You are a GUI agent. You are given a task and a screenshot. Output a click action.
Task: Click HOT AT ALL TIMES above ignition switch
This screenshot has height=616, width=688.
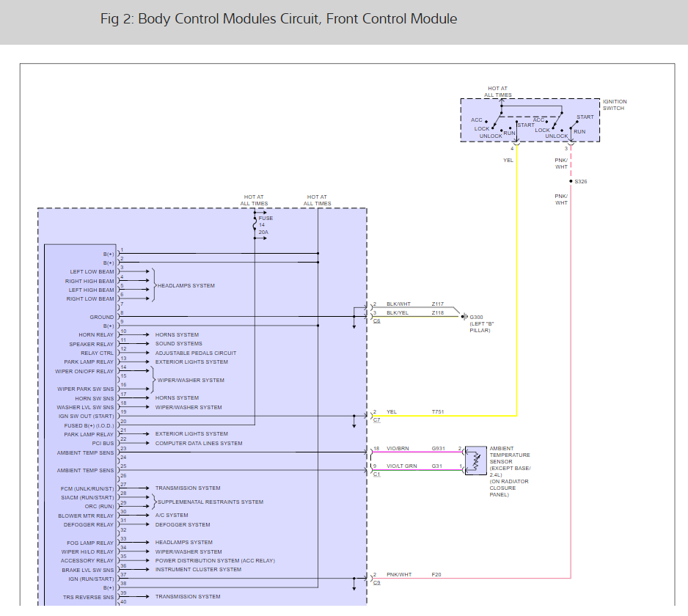click(497, 92)
